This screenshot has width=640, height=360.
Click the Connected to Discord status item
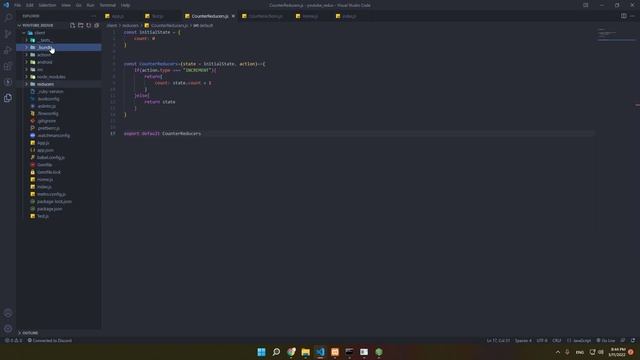[49, 340]
